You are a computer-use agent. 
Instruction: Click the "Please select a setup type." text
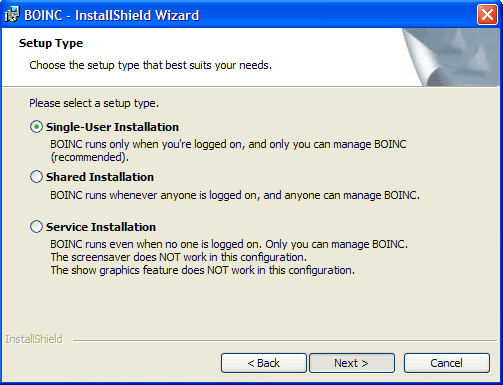coord(94,103)
